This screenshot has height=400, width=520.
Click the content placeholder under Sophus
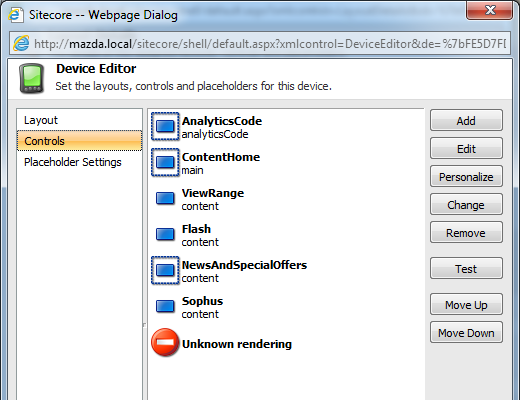pyautogui.click(x=200, y=314)
